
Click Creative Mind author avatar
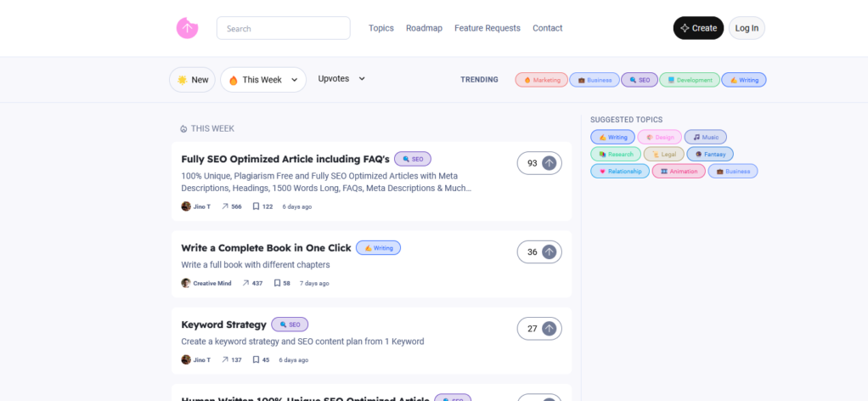click(186, 283)
